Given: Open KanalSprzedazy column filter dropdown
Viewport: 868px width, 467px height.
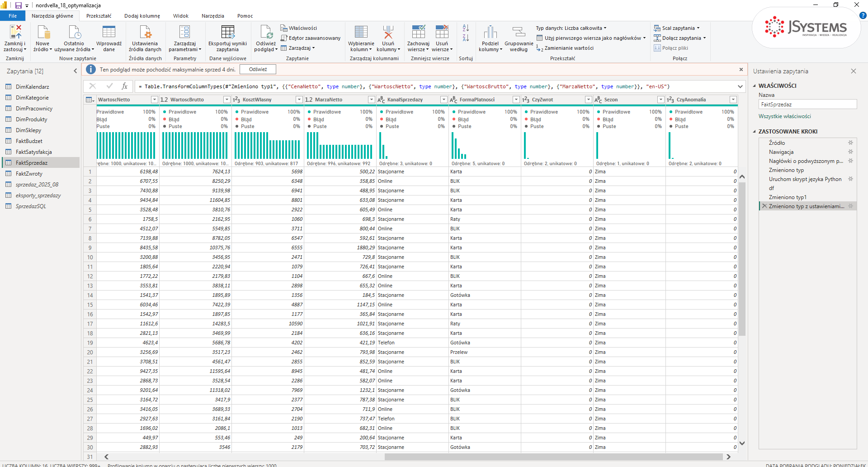Looking at the screenshot, I should [x=443, y=100].
